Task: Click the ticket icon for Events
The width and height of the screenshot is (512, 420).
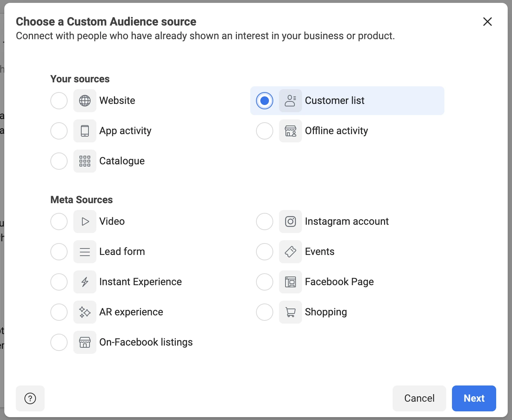Action: point(291,252)
